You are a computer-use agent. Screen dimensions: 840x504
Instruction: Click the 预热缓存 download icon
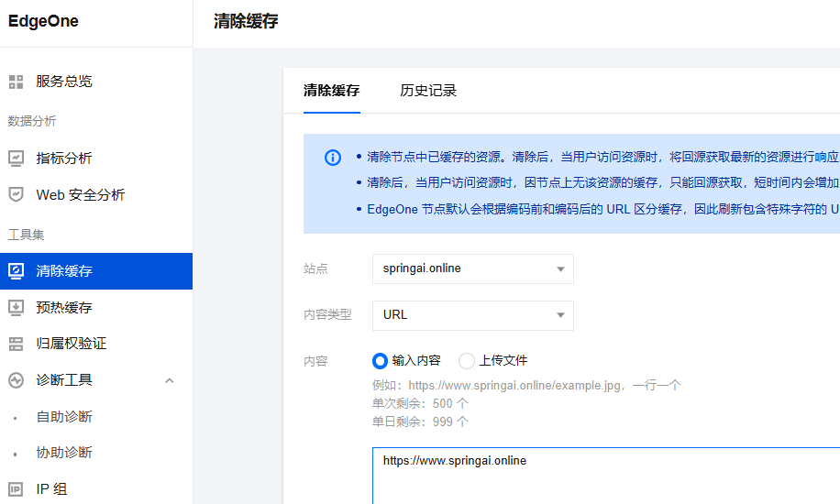pos(16,307)
